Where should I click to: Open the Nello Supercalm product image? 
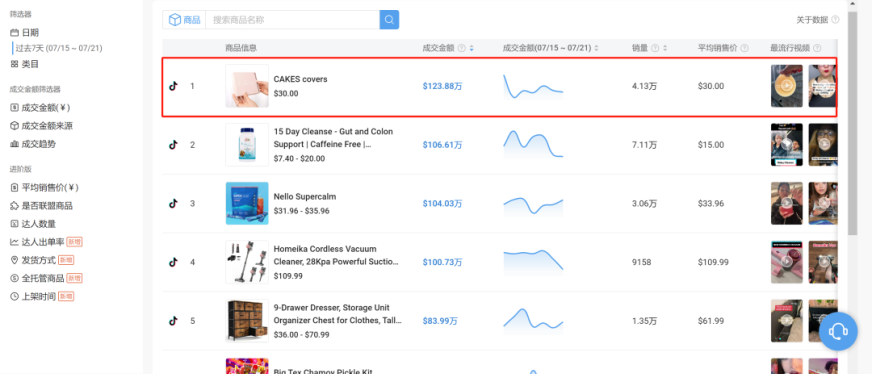(247, 203)
